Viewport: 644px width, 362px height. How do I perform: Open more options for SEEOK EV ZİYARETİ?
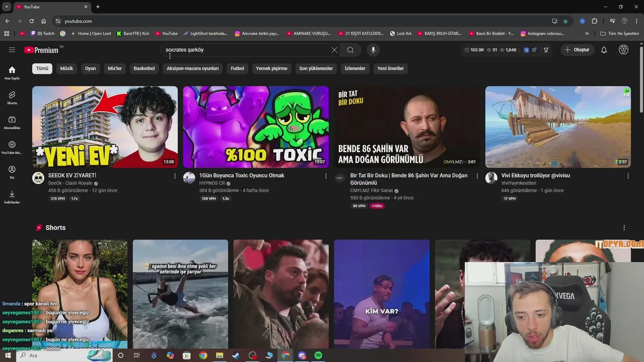click(175, 176)
